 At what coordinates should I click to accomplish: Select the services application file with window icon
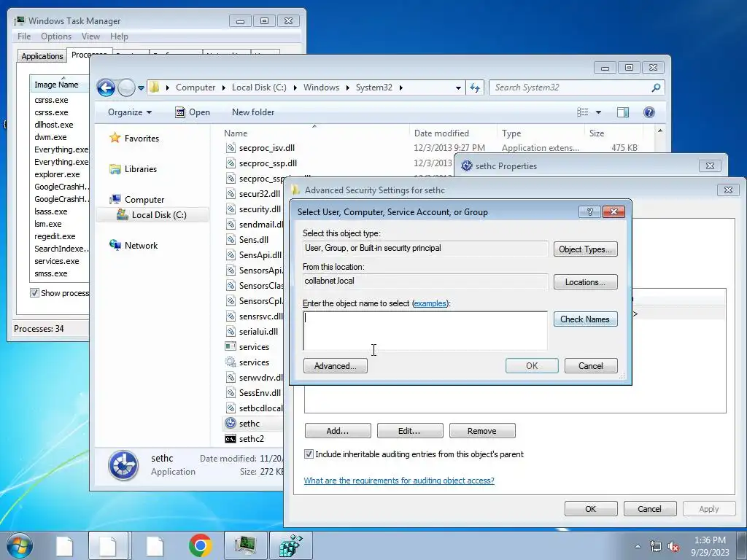[x=231, y=346]
